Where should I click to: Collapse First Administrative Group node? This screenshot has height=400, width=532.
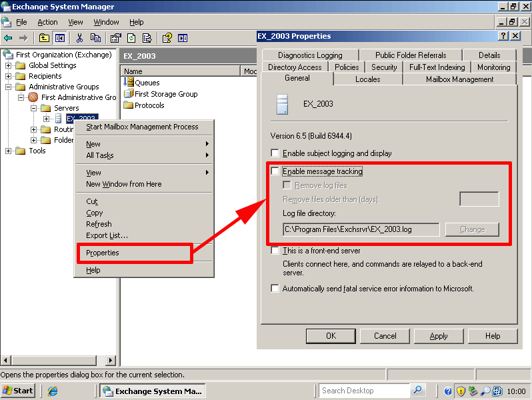(x=21, y=98)
